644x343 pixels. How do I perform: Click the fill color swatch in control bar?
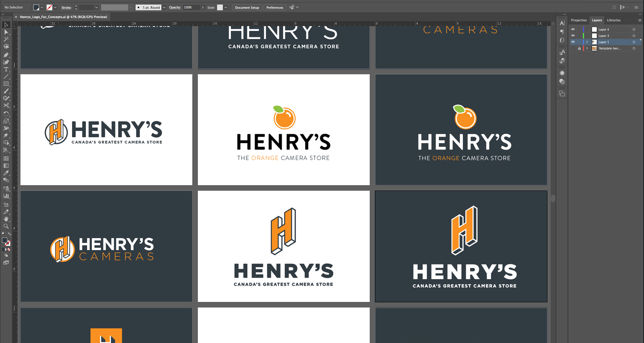pyautogui.click(x=36, y=7)
